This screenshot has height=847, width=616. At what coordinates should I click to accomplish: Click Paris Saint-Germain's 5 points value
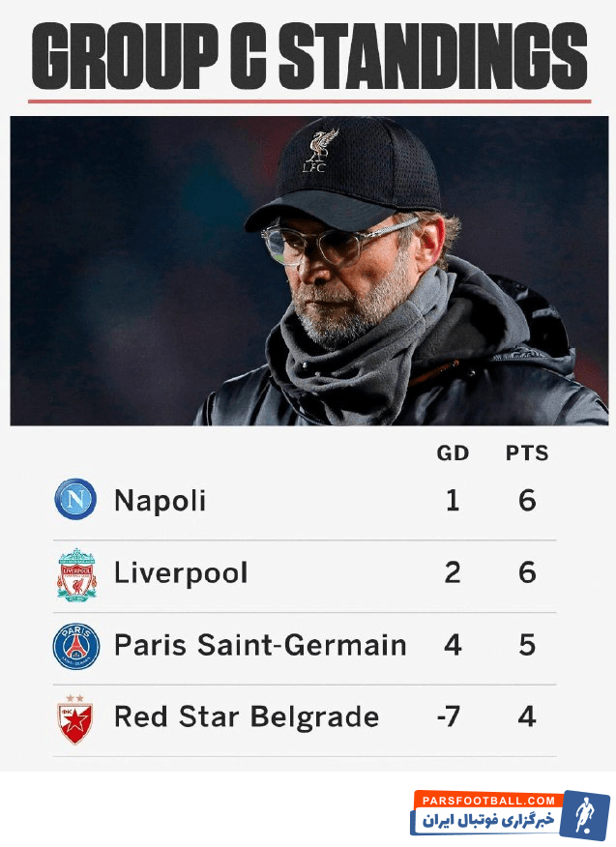(527, 645)
